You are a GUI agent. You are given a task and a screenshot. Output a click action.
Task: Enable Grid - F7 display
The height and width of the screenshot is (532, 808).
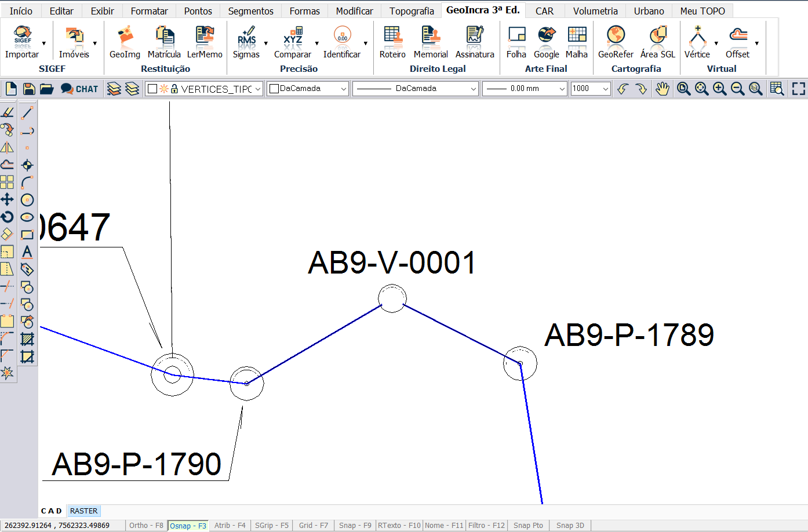click(x=313, y=526)
